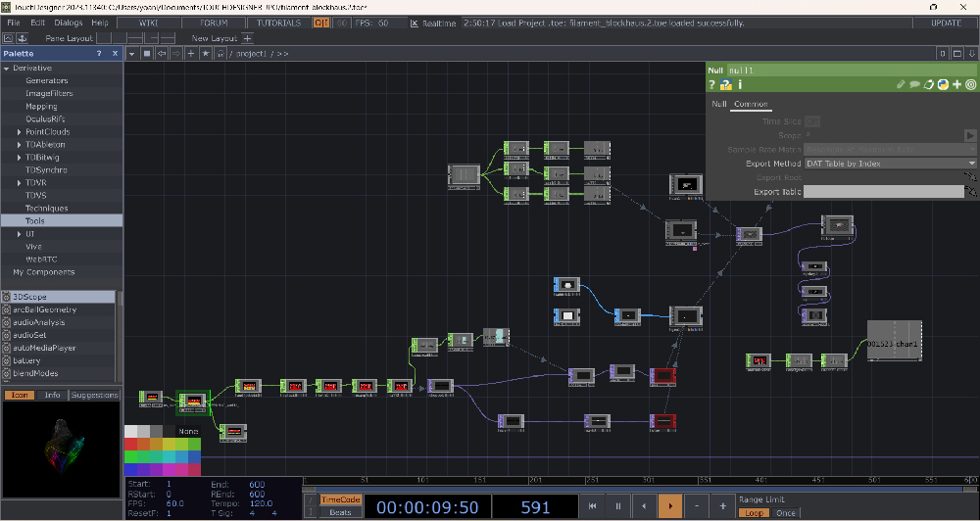
Task: Open the Python help icon in parameter panel
Action: (x=727, y=85)
